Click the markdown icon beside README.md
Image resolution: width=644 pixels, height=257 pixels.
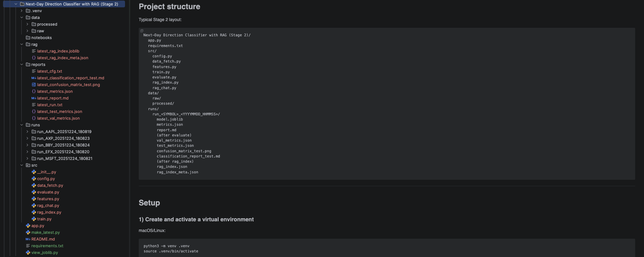[x=28, y=239]
